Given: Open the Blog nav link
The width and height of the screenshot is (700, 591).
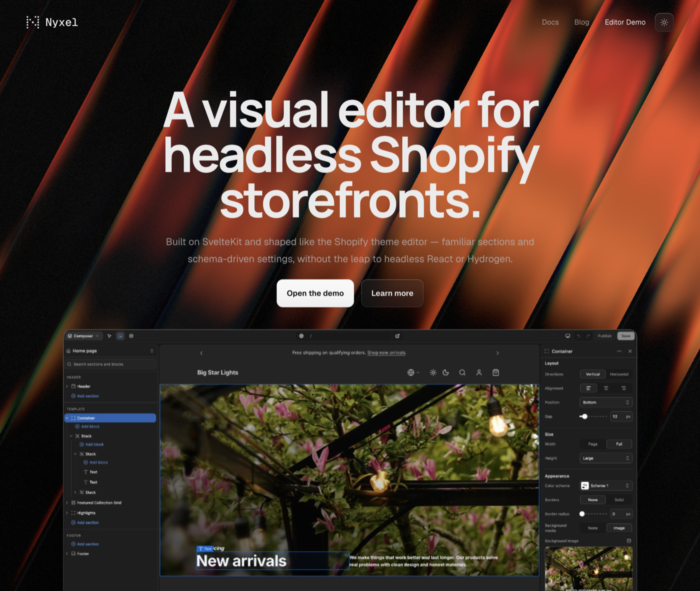Looking at the screenshot, I should tap(582, 22).
